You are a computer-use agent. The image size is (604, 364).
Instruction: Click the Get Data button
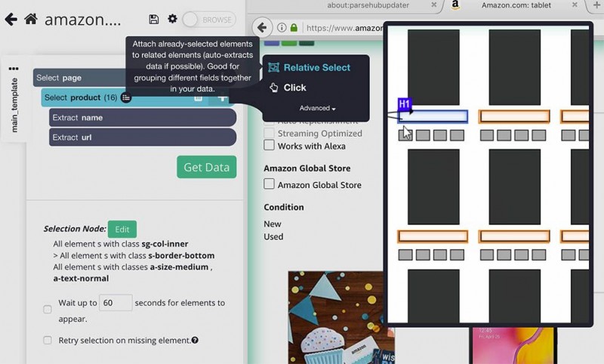pos(206,167)
